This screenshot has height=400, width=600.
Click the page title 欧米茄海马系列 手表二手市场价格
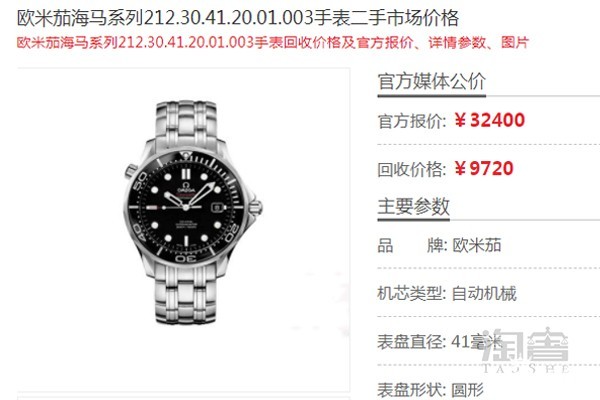[238, 18]
